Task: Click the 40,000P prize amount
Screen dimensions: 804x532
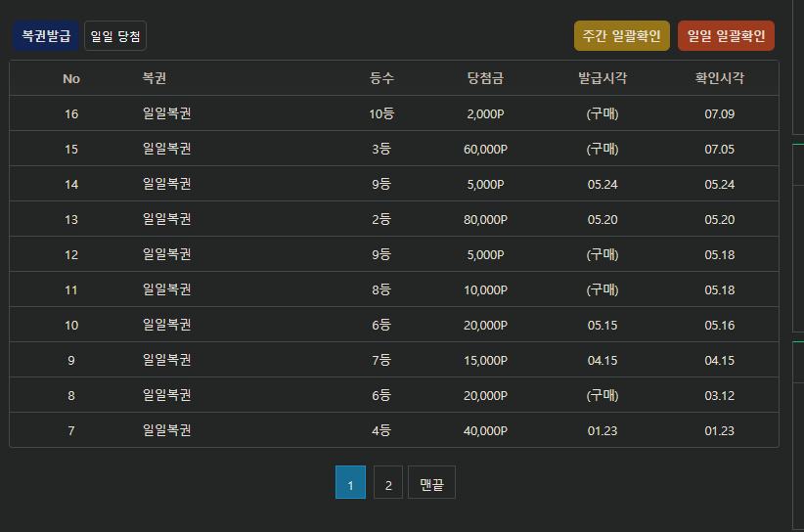Action: [x=485, y=430]
